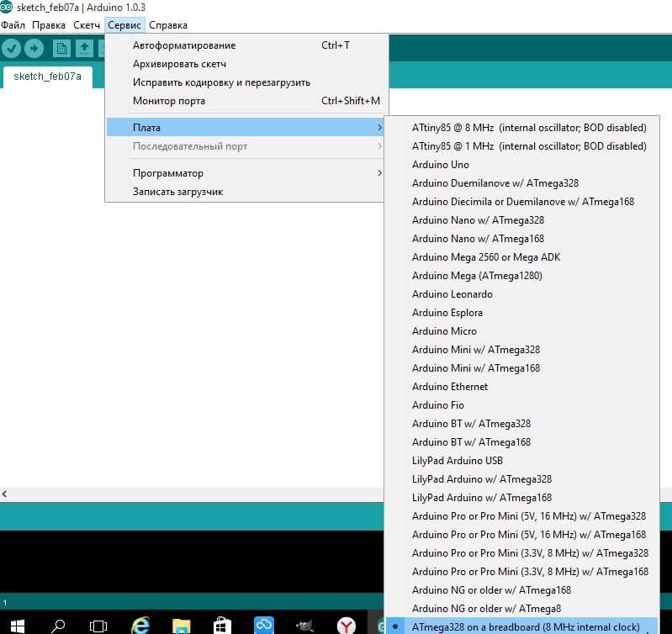Viewport: 672px width, 634px height.
Task: Select Arduino Mega 2560 or Mega ADK
Action: point(521,257)
